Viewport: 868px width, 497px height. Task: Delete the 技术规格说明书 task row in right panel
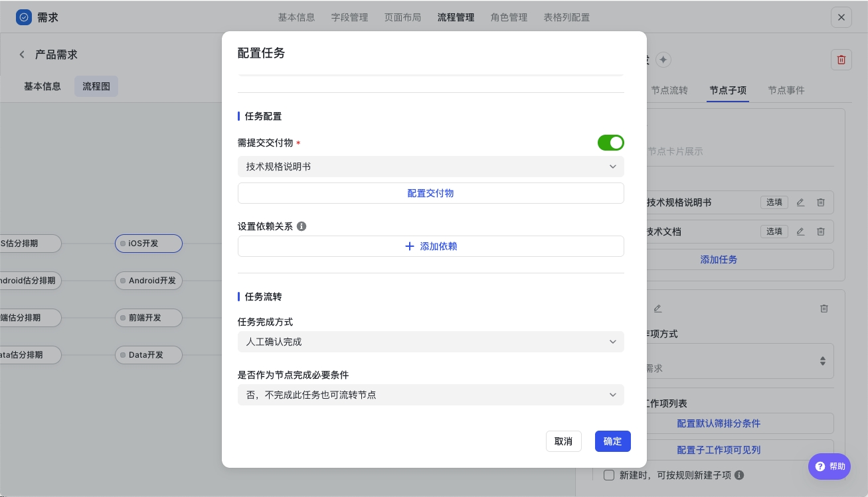click(821, 202)
